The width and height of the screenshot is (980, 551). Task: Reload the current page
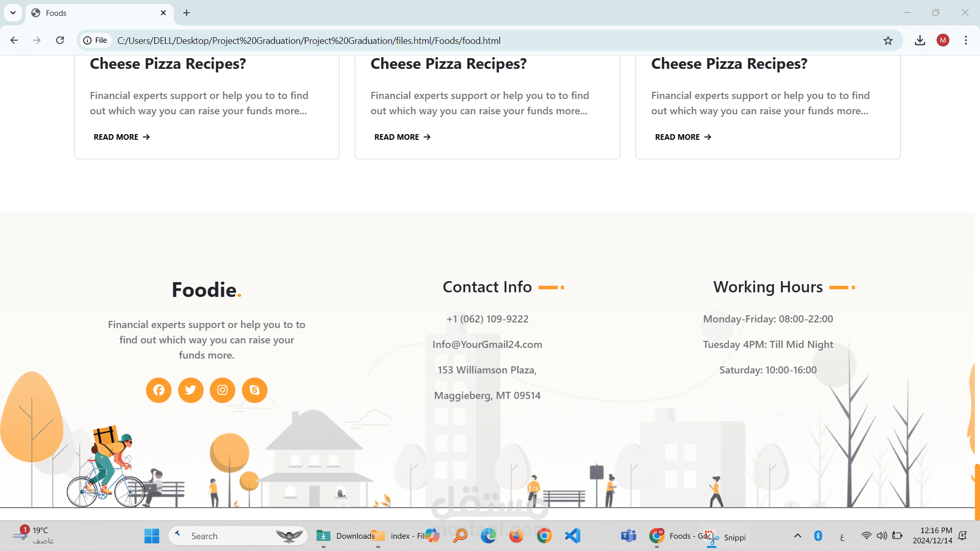60,40
